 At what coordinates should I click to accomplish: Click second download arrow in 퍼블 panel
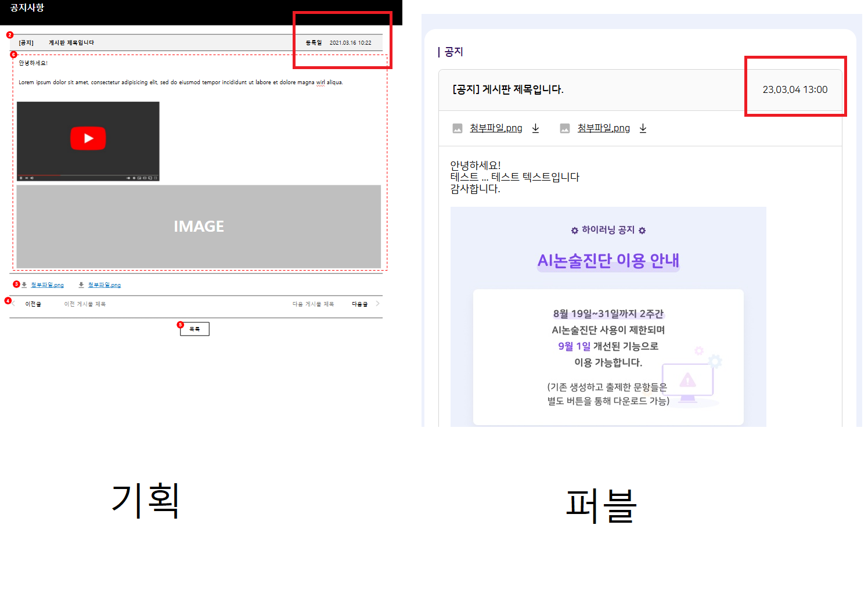click(x=643, y=128)
